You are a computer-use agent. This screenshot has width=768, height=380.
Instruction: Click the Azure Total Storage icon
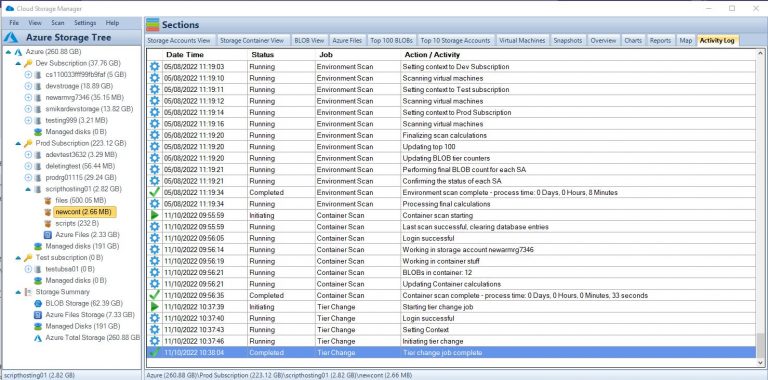[x=38, y=338]
